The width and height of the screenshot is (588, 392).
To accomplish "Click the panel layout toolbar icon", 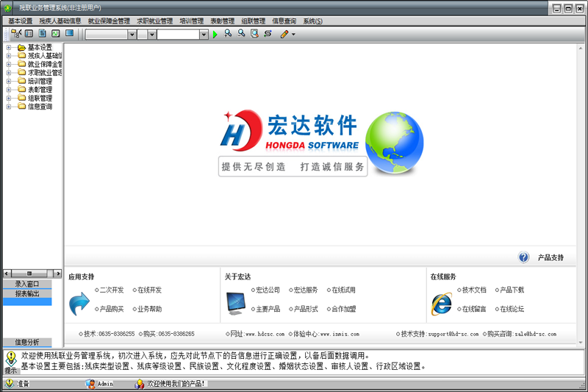I will (x=29, y=34).
